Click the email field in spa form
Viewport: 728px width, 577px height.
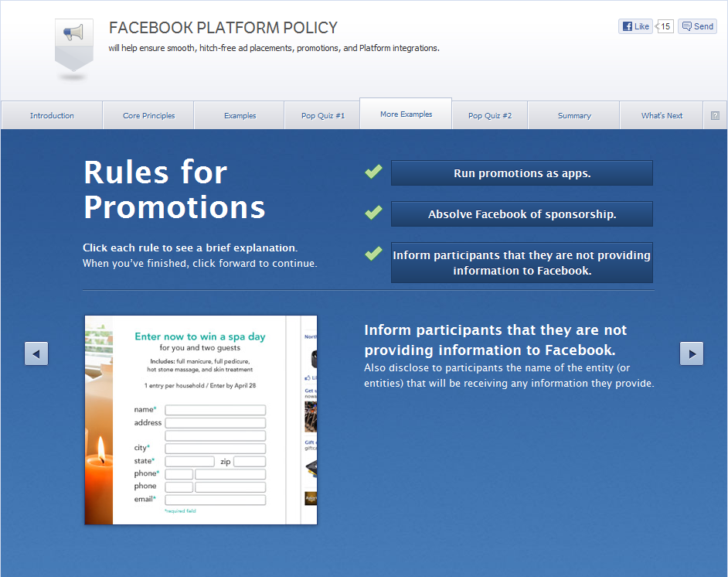tap(216, 500)
